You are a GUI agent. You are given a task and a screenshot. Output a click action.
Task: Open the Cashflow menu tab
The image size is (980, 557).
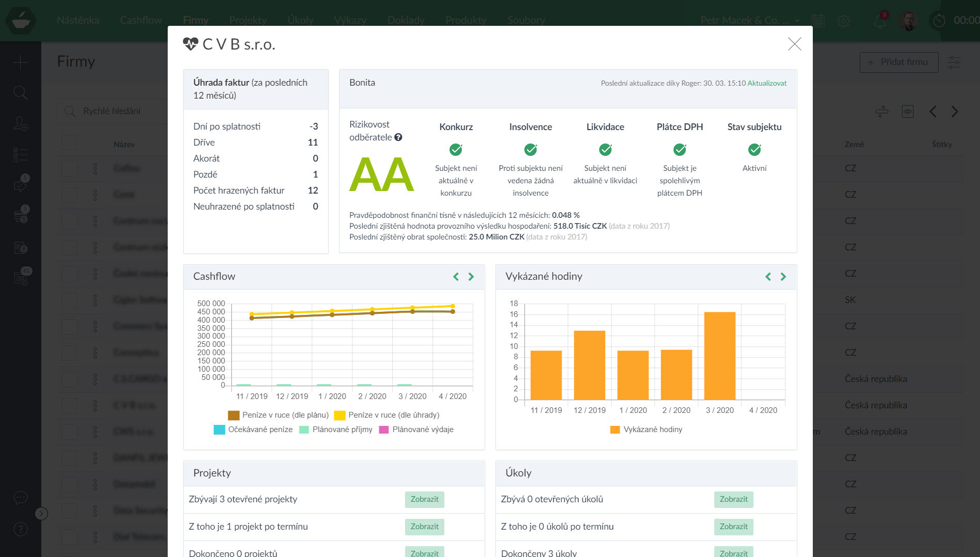pyautogui.click(x=141, y=20)
